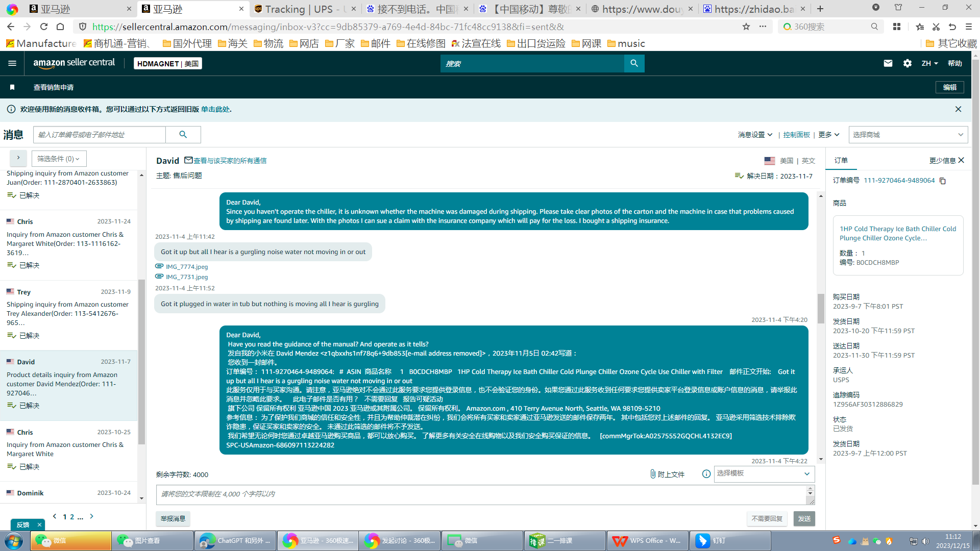Open the 网课 bookmarks folder
Screen dimensions: 980x551
point(586,43)
